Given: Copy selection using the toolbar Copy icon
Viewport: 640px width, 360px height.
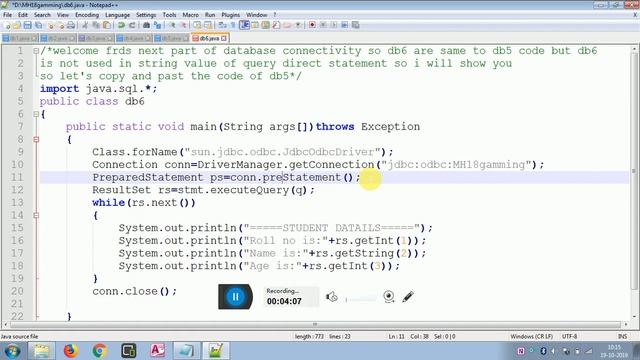Looking at the screenshot, I should tap(96, 25).
